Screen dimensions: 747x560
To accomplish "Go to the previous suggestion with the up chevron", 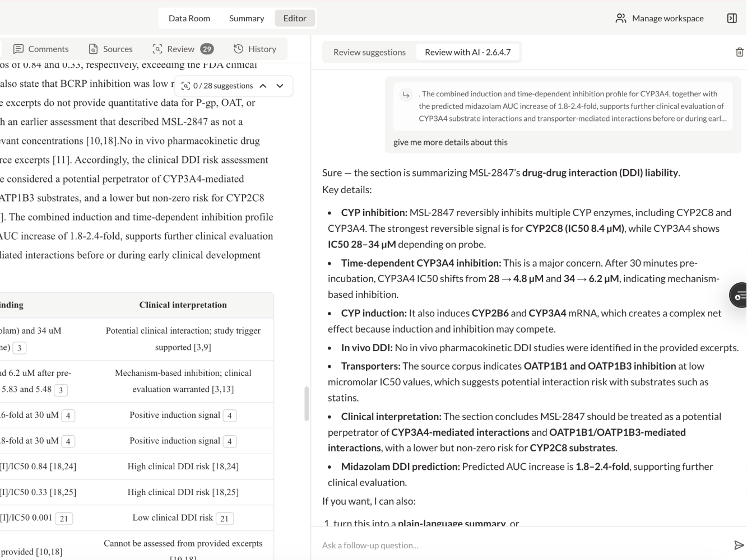I will tap(263, 86).
